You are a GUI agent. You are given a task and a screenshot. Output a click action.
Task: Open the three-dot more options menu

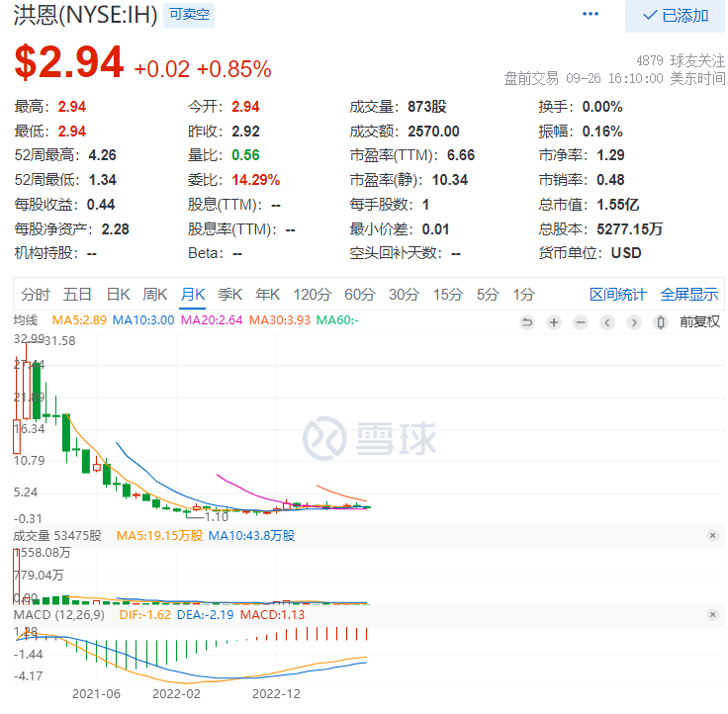[591, 14]
